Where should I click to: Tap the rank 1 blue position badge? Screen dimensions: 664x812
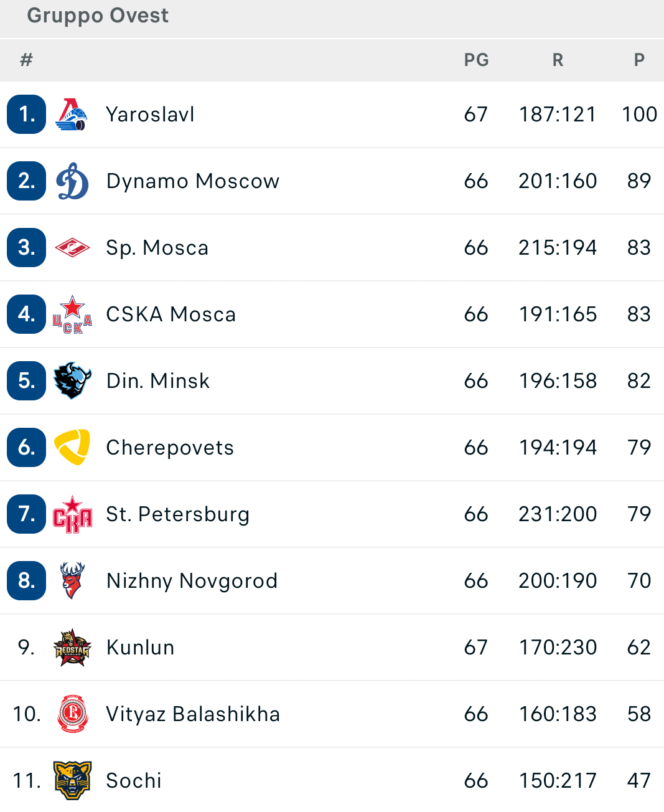[x=26, y=115]
